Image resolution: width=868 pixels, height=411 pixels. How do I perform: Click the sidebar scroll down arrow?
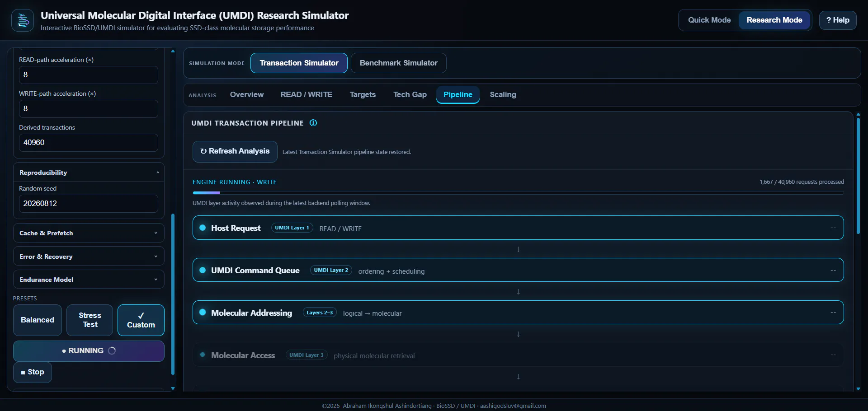tap(173, 388)
